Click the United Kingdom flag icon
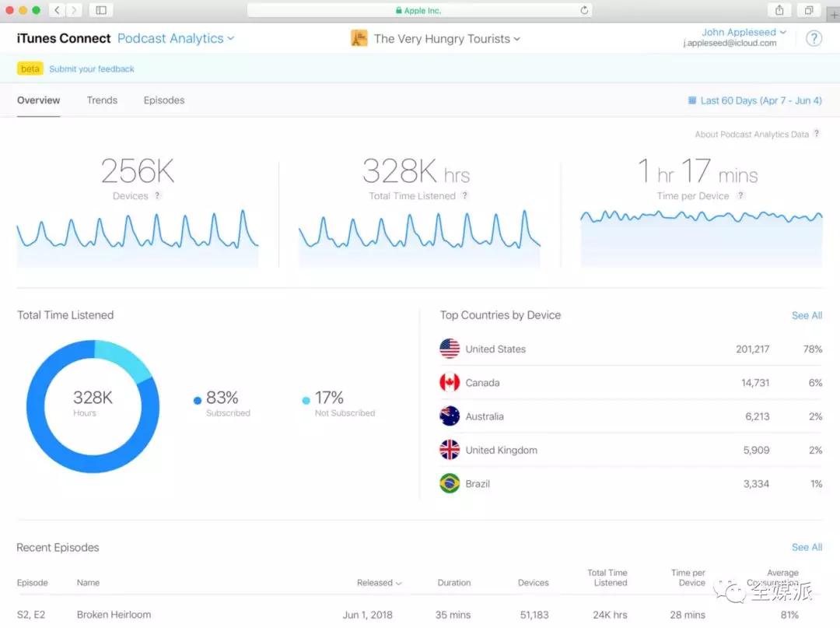 450,450
